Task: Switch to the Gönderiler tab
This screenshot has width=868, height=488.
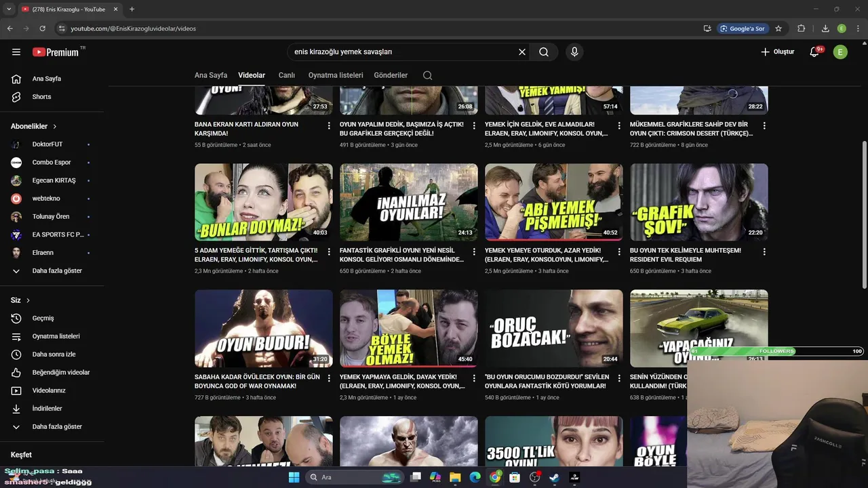Action: coord(391,75)
